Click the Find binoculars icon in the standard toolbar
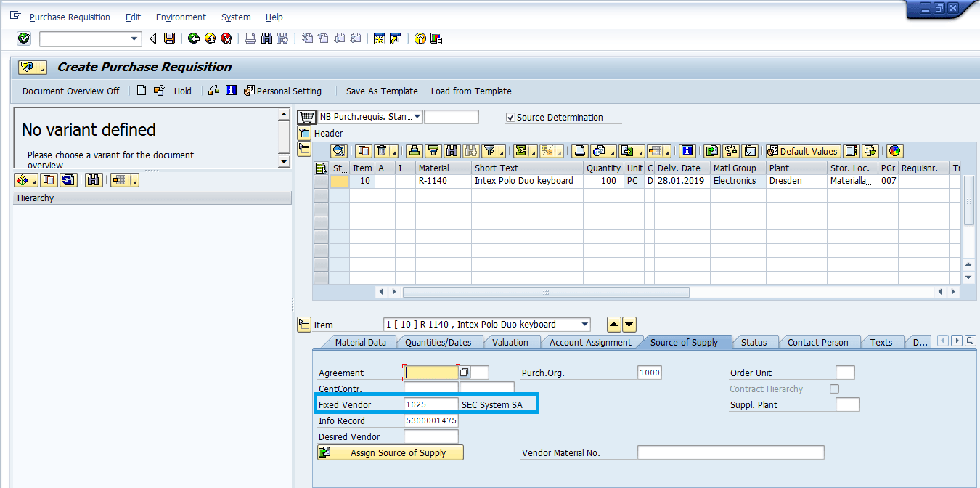The width and height of the screenshot is (980, 488). [x=266, y=38]
